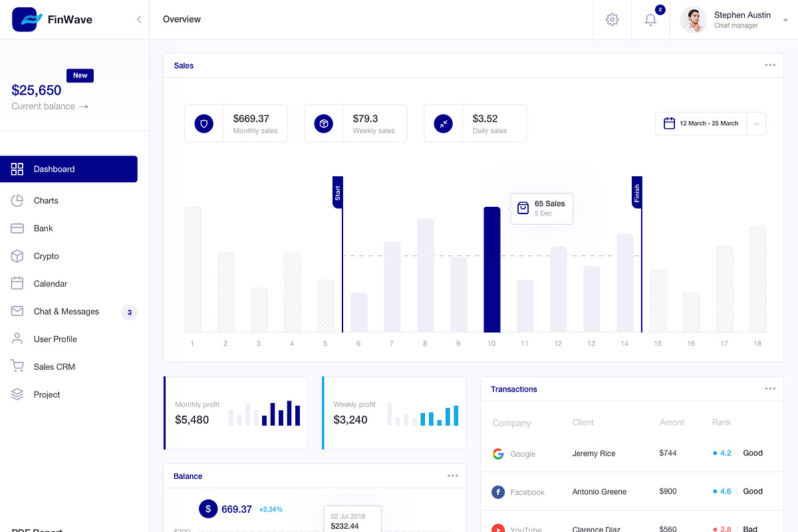Open settings via the gear icon
Screen dimensions: 798x532
click(612, 19)
